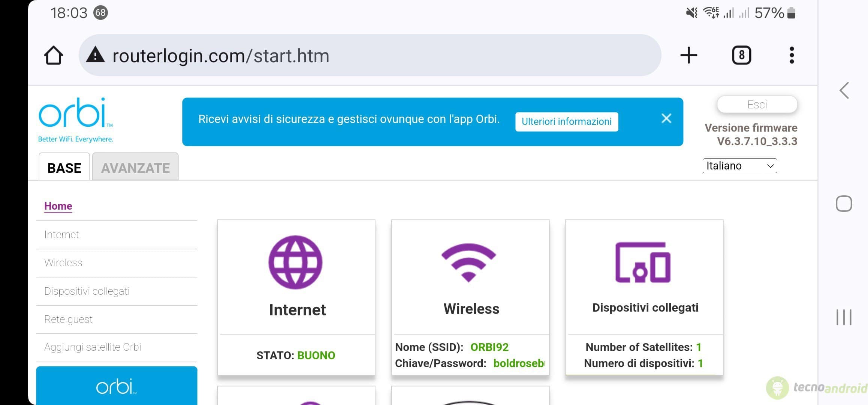The image size is (868, 405).
Task: Tap the notification count badge 68
Action: (100, 13)
